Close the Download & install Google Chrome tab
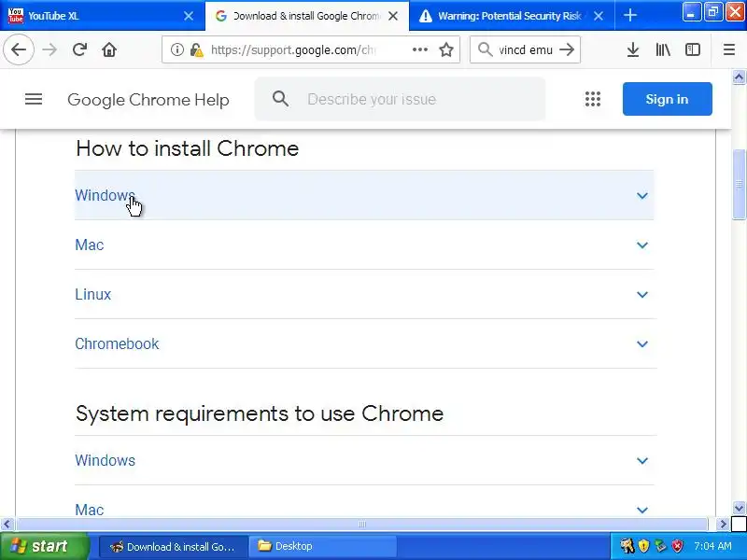The width and height of the screenshot is (747, 560). 393,16
